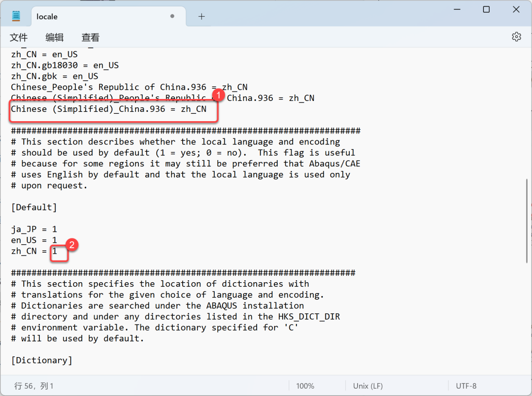Click the unsaved-changes dot on locale tab
This screenshot has width=532, height=396.
[172, 16]
